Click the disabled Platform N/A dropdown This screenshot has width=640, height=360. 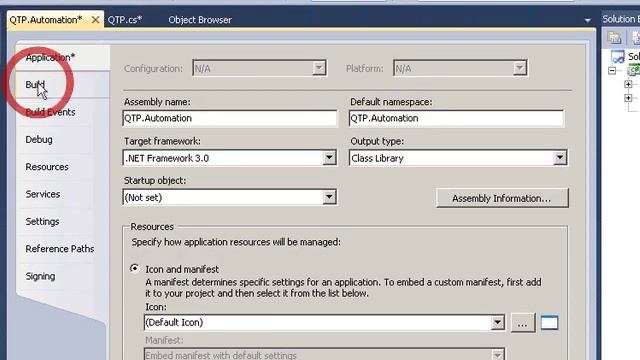[460, 68]
